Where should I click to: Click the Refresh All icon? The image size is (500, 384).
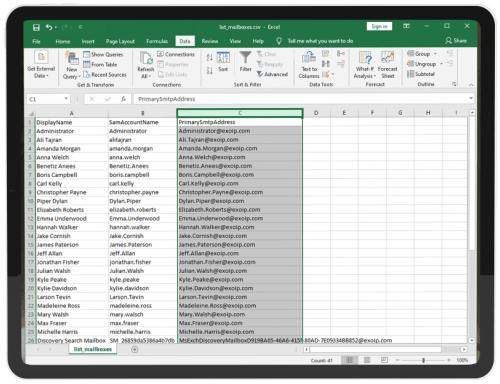coord(146,65)
